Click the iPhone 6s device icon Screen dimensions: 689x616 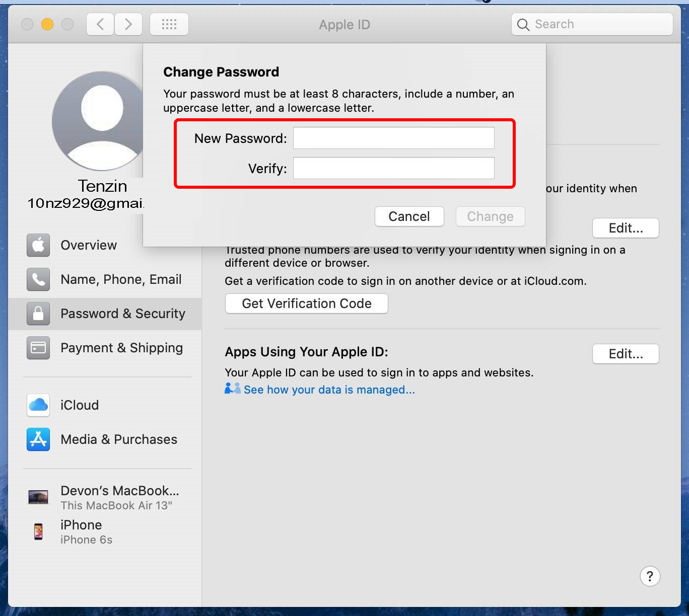pyautogui.click(x=38, y=531)
